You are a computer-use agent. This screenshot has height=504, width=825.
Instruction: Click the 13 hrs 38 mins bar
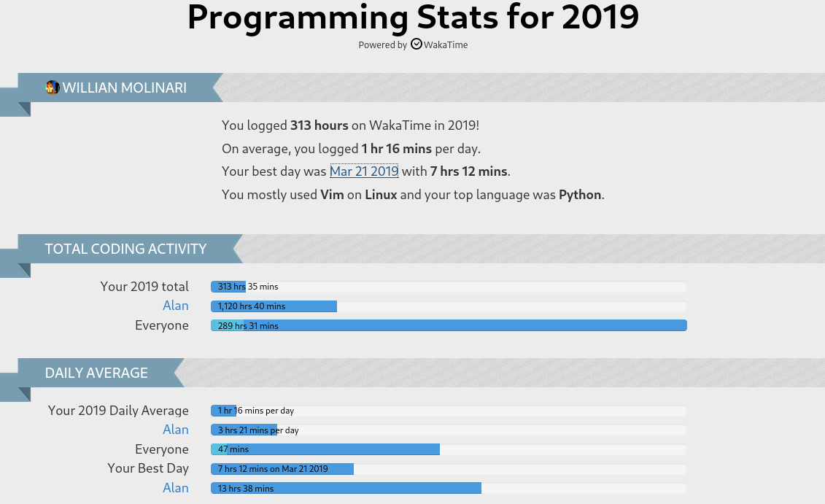(x=449, y=488)
